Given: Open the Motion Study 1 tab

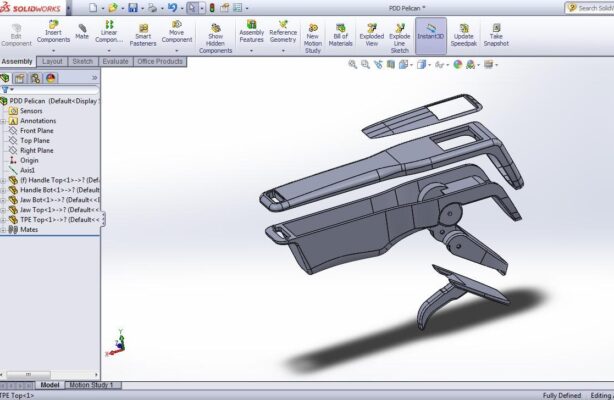Looking at the screenshot, I should [x=91, y=385].
